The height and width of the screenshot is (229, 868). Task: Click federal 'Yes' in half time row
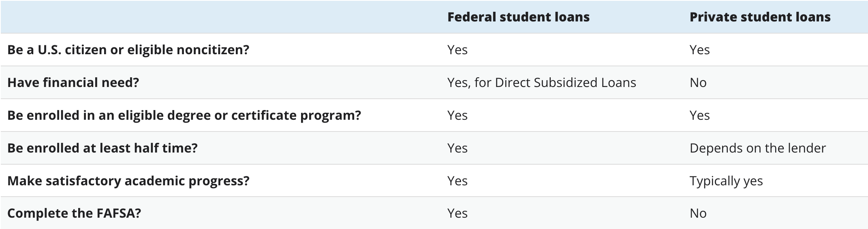457,148
